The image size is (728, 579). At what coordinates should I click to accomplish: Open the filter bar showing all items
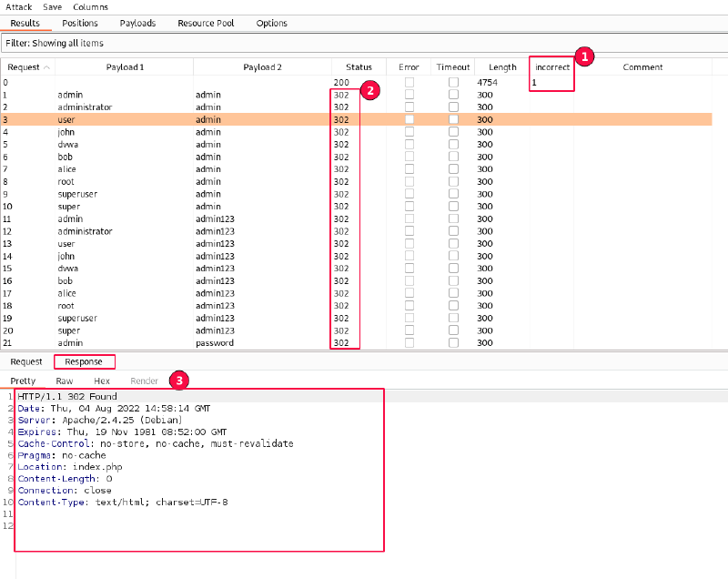point(364,43)
